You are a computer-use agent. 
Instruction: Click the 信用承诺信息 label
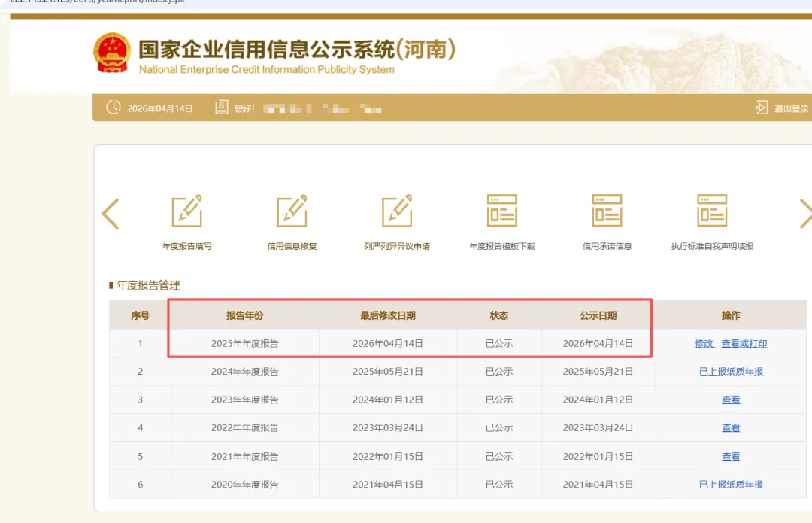607,246
